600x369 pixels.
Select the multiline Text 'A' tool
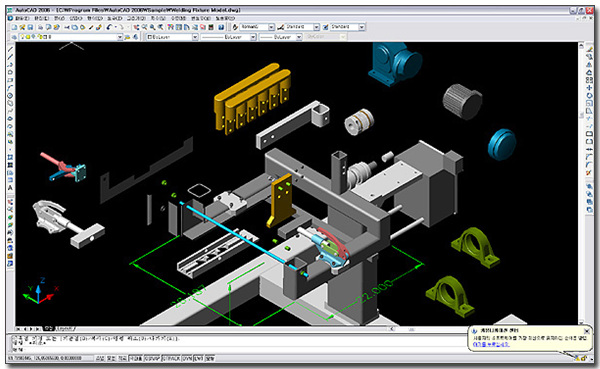[x=10, y=188]
